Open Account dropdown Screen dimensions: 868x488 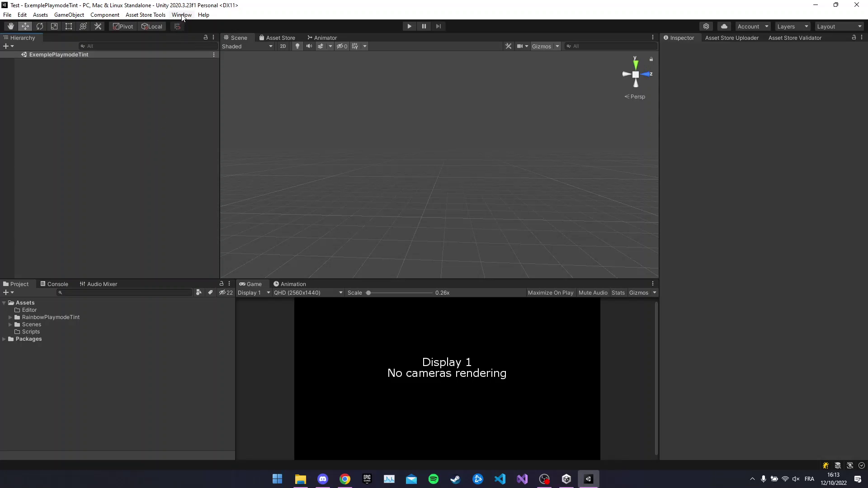(753, 26)
